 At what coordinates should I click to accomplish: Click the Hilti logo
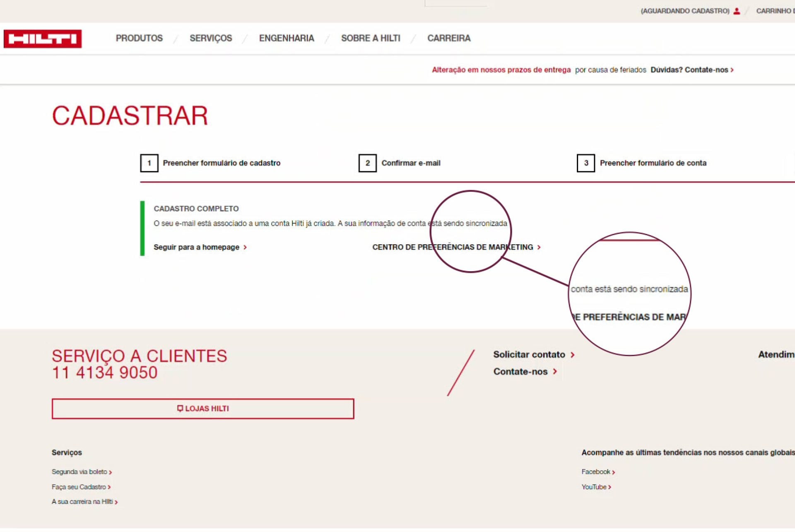[x=43, y=39]
